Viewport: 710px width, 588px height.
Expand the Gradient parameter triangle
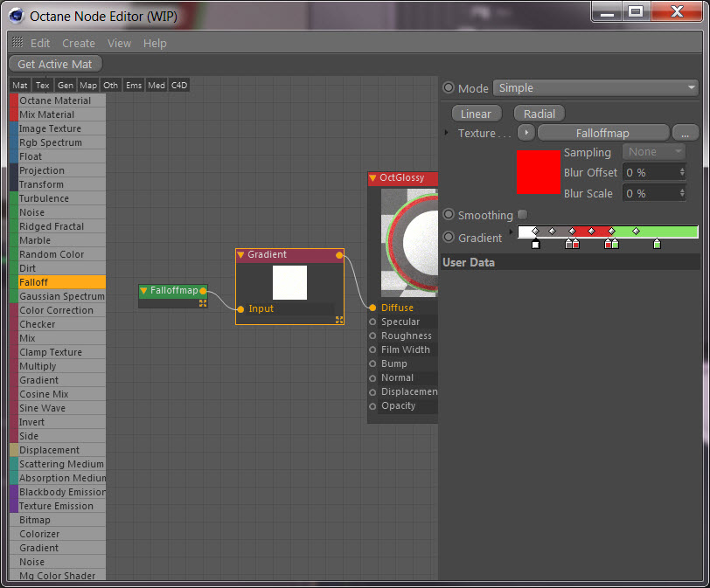point(512,232)
